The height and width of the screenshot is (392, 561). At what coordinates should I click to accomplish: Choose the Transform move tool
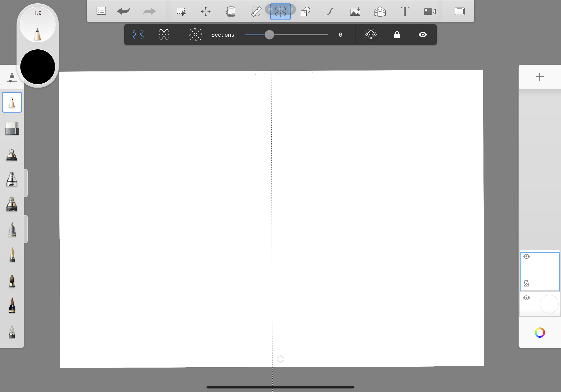coord(206,12)
